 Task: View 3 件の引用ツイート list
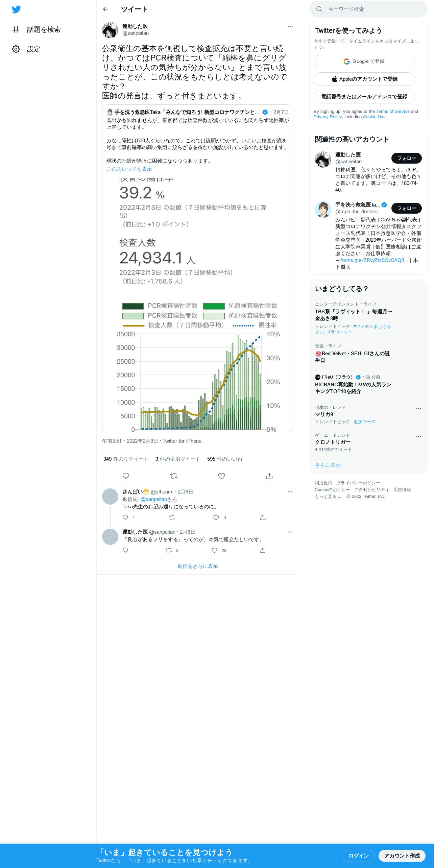tap(178, 459)
